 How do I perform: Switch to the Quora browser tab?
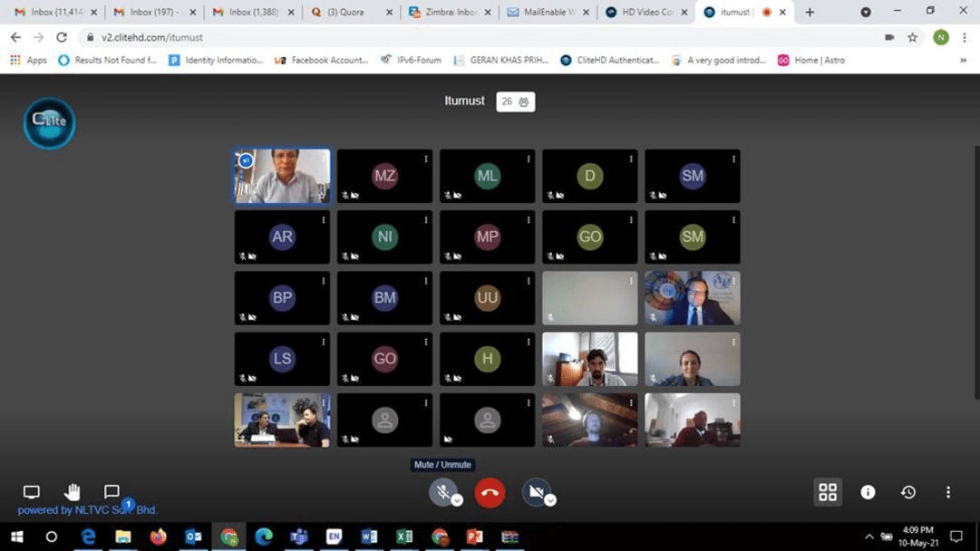coord(351,12)
